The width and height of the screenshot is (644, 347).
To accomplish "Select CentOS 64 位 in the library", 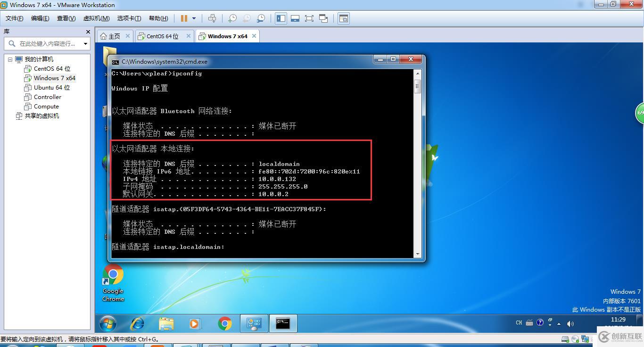I will pyautogui.click(x=52, y=69).
